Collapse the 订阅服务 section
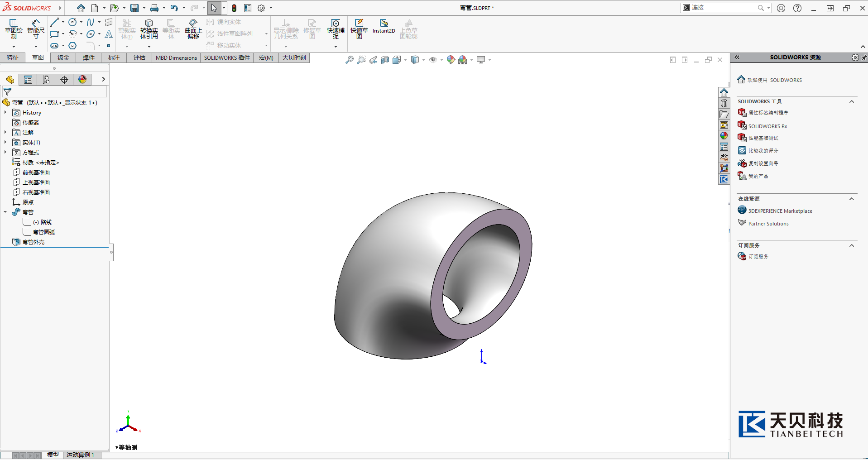Image resolution: width=868 pixels, height=460 pixels. tap(852, 245)
